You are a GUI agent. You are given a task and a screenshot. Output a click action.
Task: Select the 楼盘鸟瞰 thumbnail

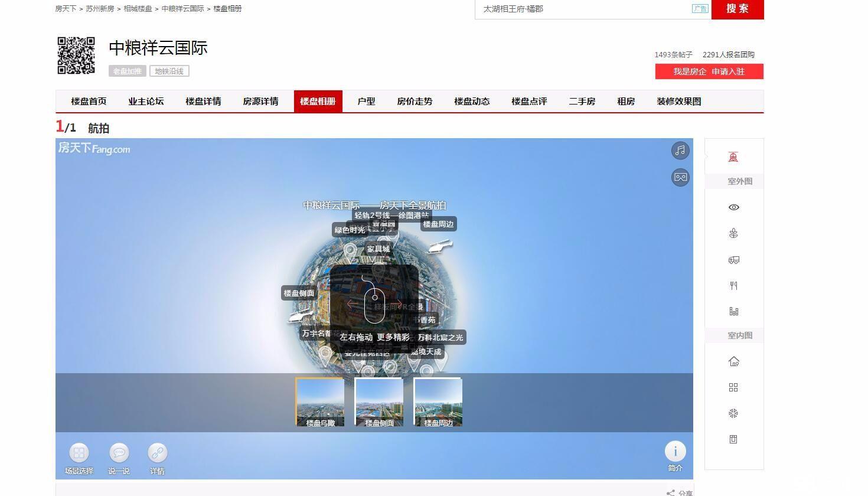[x=320, y=402]
